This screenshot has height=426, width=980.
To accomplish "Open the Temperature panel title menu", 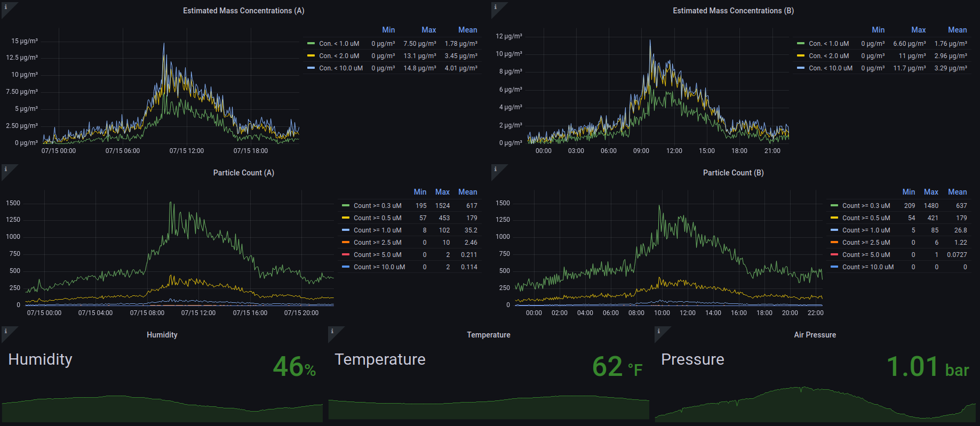I will [489, 335].
